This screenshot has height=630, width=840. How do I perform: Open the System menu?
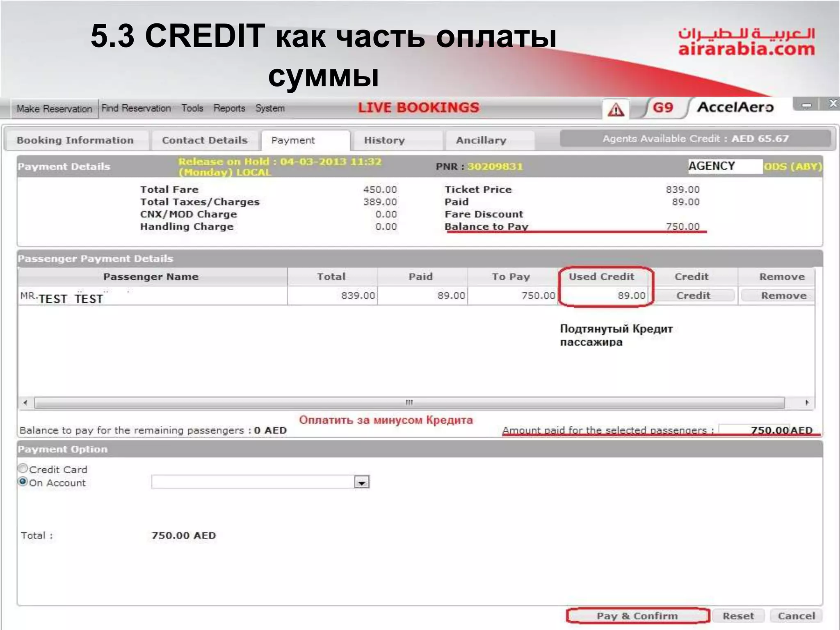pyautogui.click(x=270, y=108)
